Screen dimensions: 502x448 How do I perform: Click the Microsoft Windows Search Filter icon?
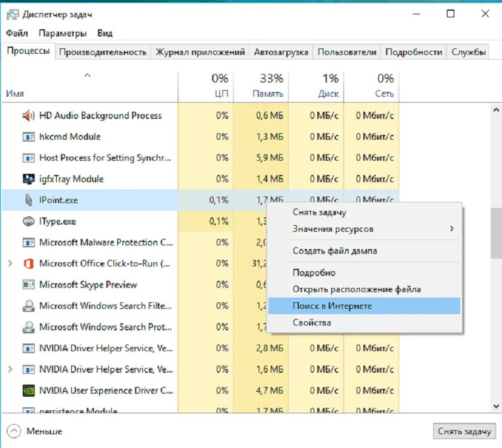[x=29, y=306]
